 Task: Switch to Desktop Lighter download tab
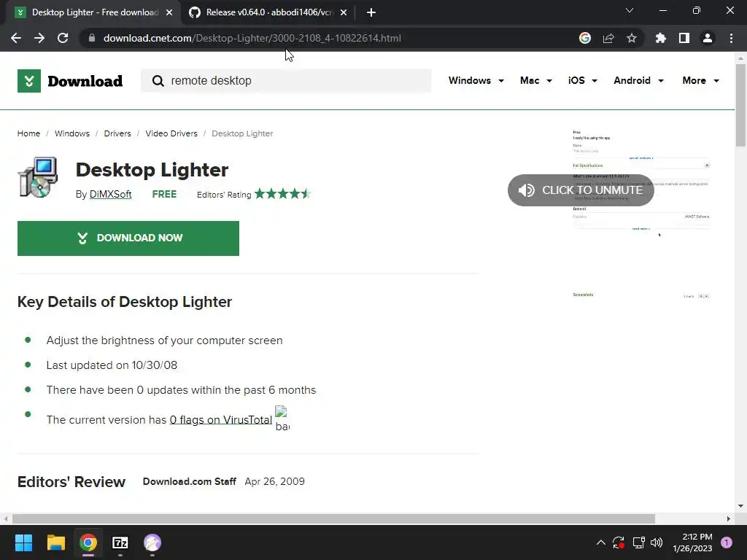pos(94,12)
